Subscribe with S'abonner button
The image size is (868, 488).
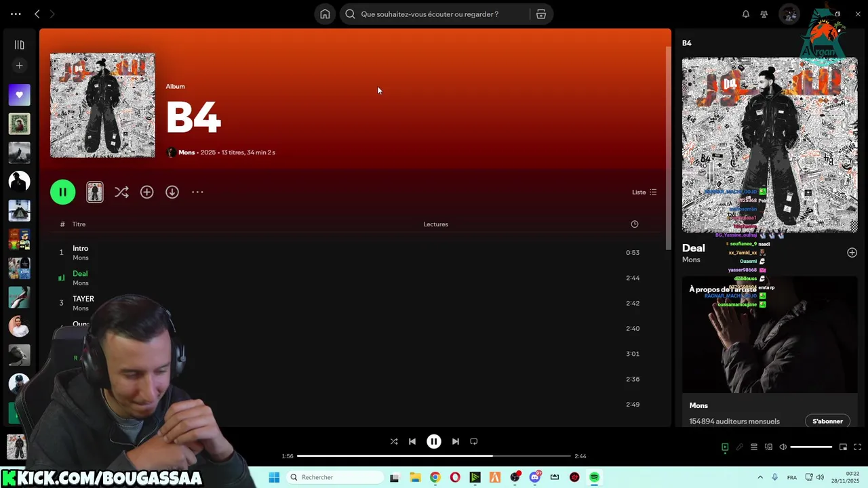tap(827, 421)
